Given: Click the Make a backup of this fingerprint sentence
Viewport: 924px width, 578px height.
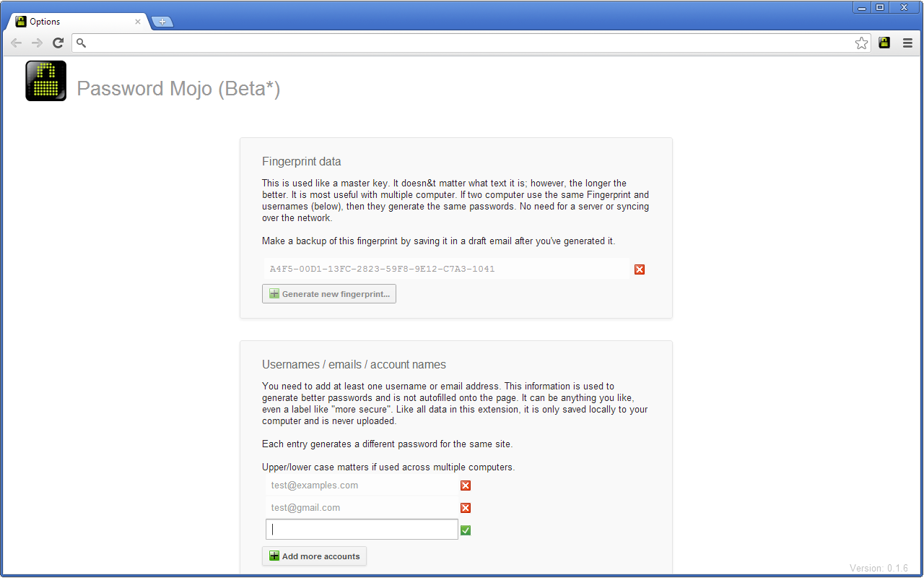Looking at the screenshot, I should click(x=439, y=241).
